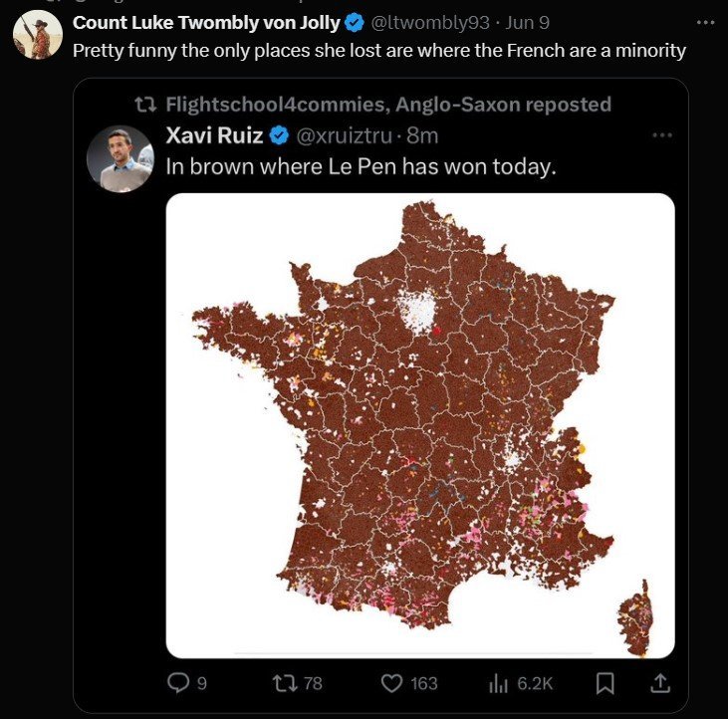This screenshot has height=719, width=728.
Task: Open view analytics bar chart icon
Action: (498, 684)
